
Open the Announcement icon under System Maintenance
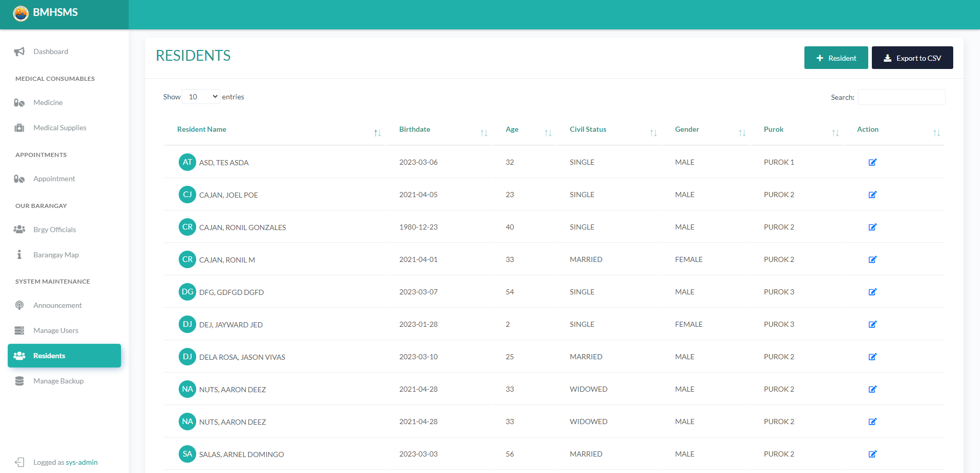coord(19,305)
